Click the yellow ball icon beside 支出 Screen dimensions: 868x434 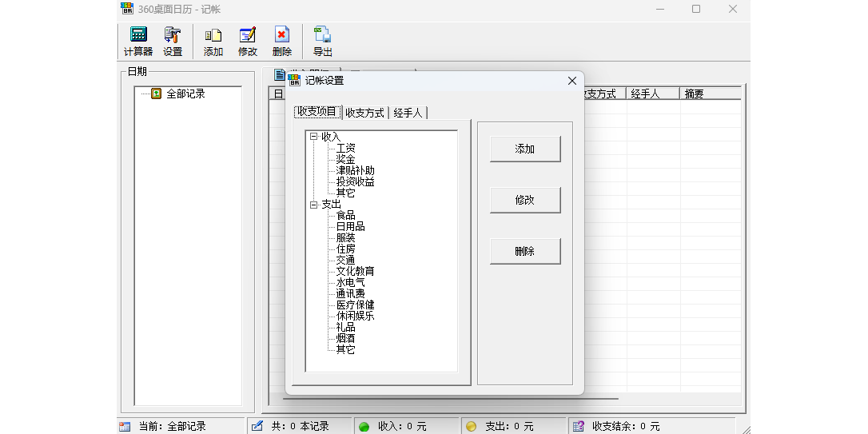(x=471, y=426)
